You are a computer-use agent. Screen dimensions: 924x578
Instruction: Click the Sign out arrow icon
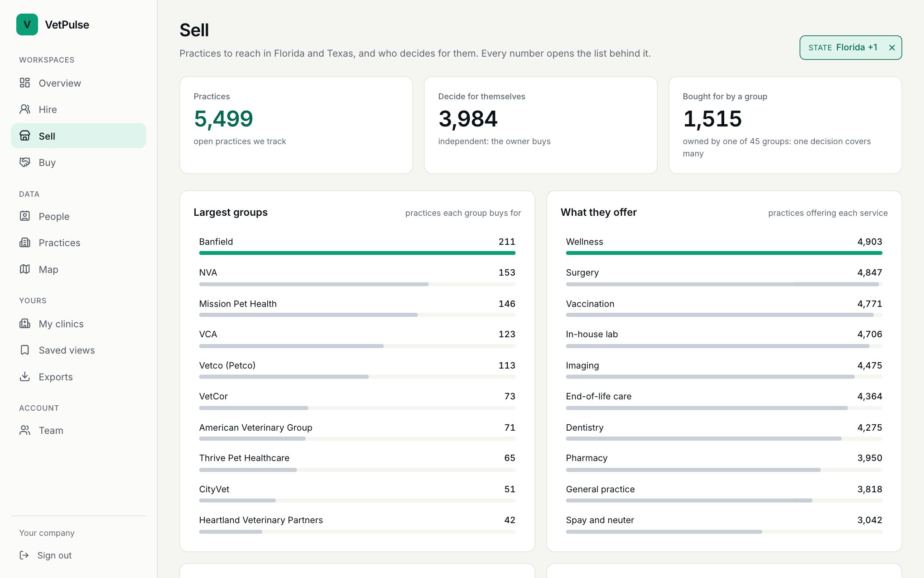[24, 555]
